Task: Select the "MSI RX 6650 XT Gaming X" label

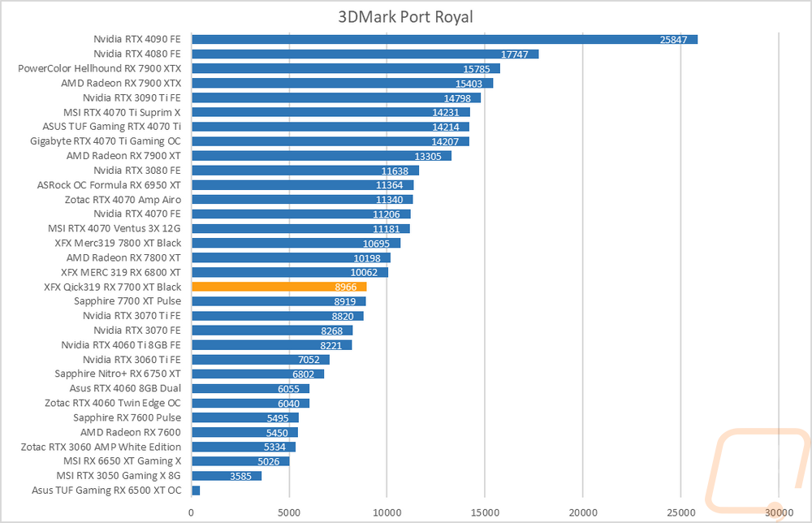Action: click(x=123, y=460)
